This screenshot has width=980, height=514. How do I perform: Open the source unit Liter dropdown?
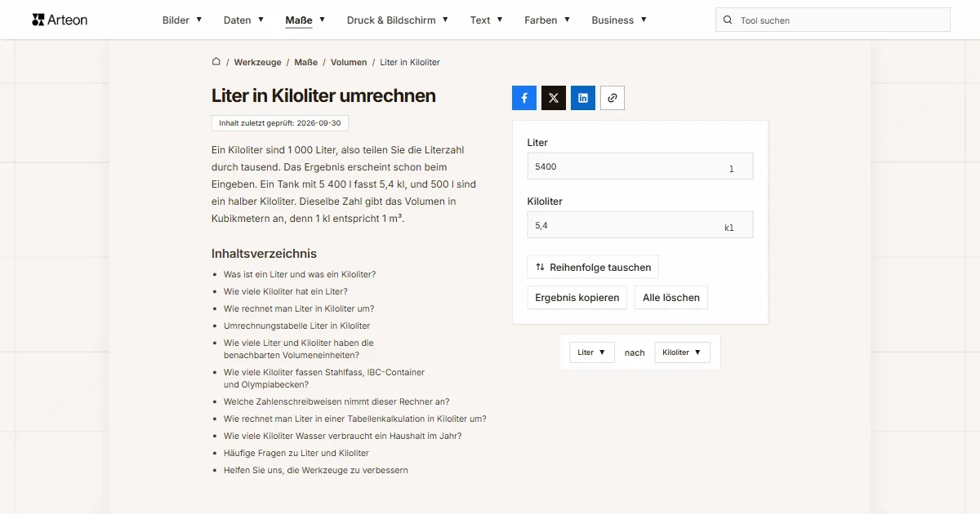point(592,352)
